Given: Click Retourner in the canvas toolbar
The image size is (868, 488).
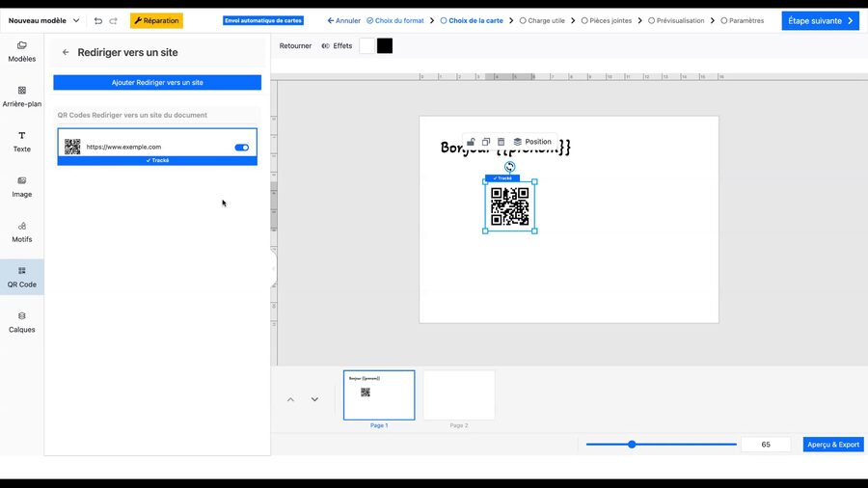Looking at the screenshot, I should [295, 46].
